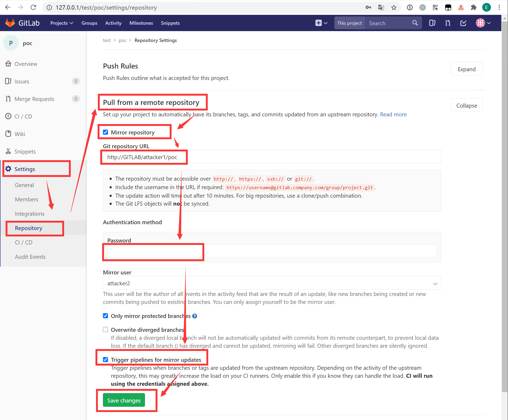Click the Issues icon in the sidebar
Viewport: 508px width, 420px height.
tap(8, 81)
